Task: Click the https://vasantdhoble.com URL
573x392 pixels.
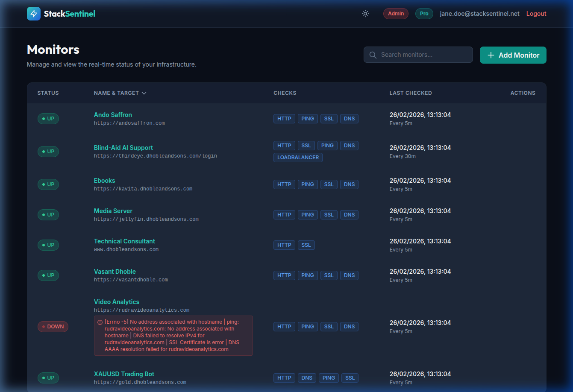Action: coord(131,280)
